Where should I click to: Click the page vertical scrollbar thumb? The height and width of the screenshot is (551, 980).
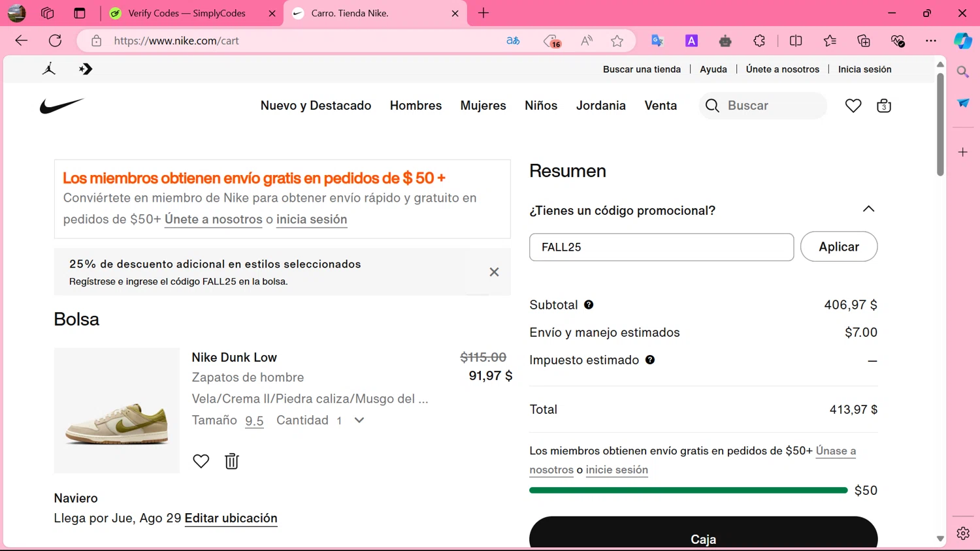tap(940, 124)
